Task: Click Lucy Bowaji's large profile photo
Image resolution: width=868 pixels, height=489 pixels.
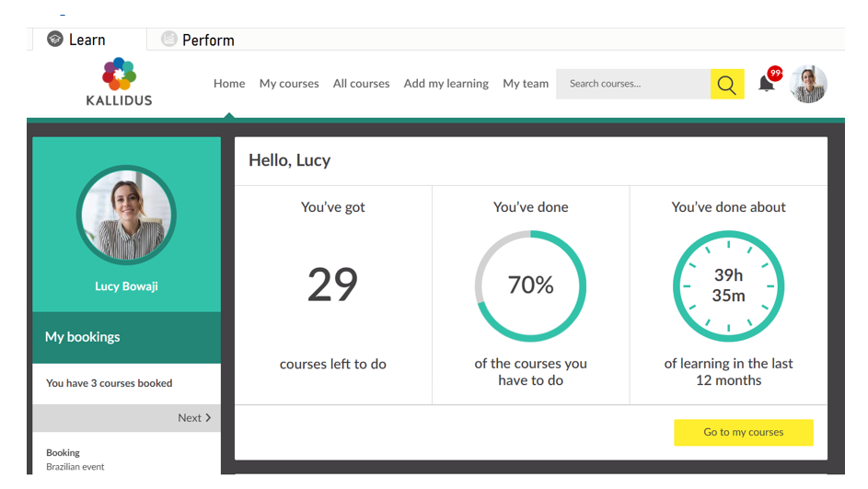Action: click(126, 215)
